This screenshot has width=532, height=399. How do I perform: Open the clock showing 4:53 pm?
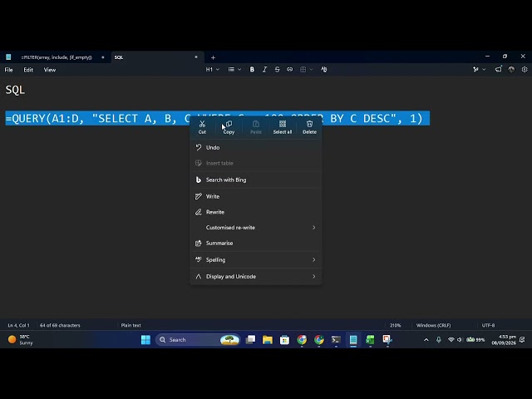pos(505,340)
